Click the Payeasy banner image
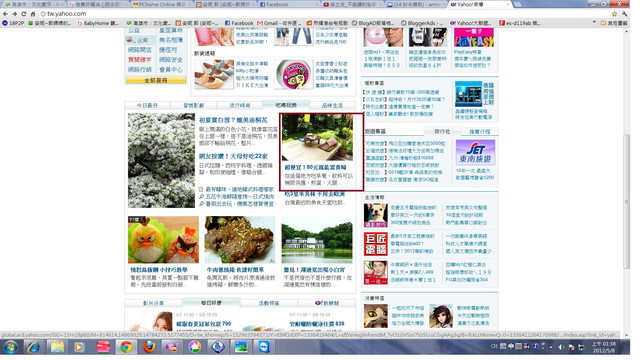 click(x=473, y=38)
